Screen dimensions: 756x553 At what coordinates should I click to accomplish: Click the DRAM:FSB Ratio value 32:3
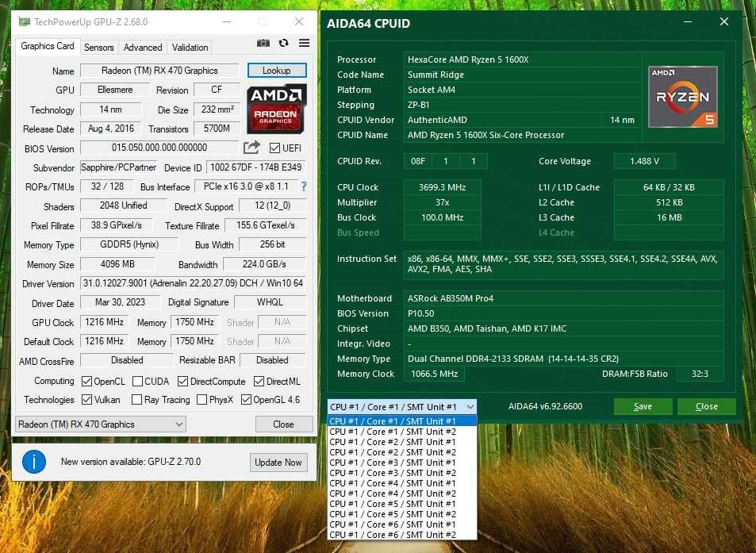click(x=700, y=374)
